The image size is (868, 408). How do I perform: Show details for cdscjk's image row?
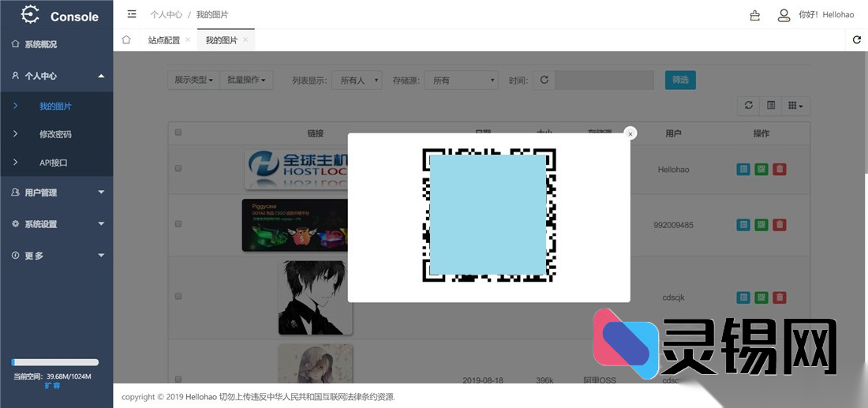pos(743,298)
